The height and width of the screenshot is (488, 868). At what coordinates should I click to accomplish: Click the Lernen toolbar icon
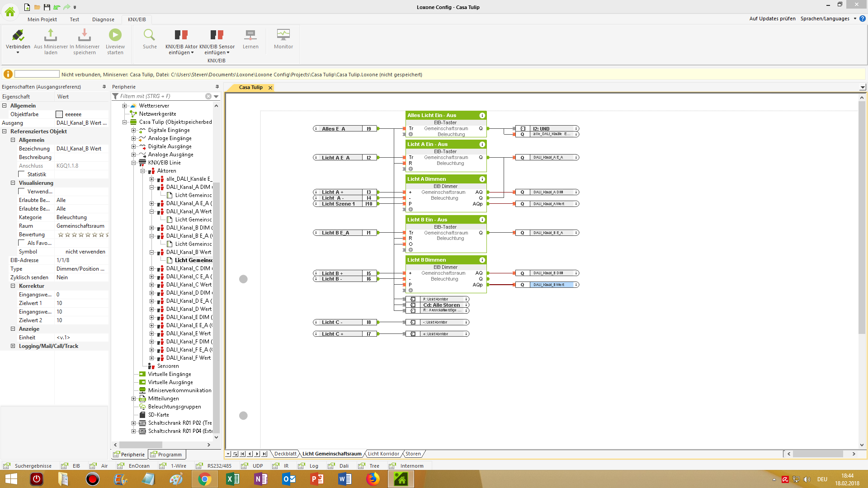click(250, 35)
